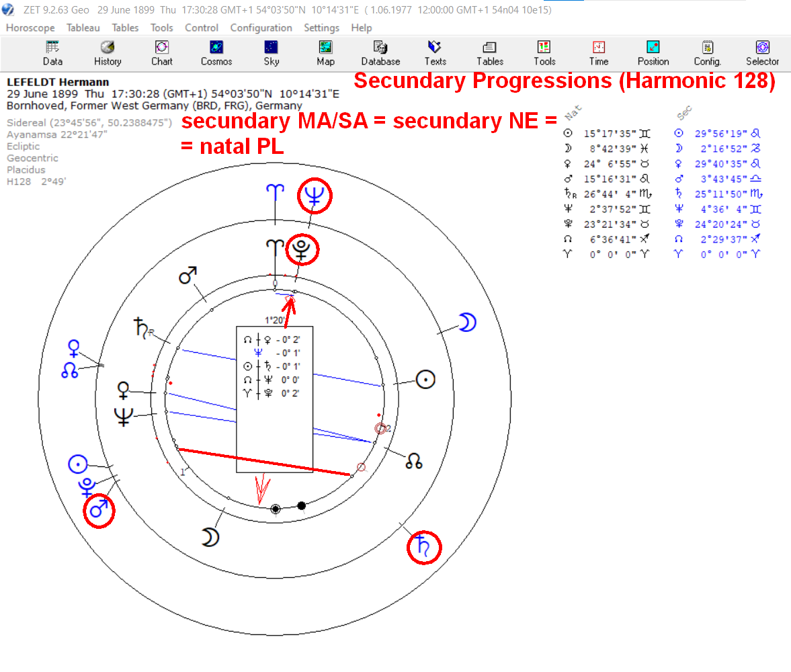
Task: Open the Configuration menu
Action: (261, 28)
